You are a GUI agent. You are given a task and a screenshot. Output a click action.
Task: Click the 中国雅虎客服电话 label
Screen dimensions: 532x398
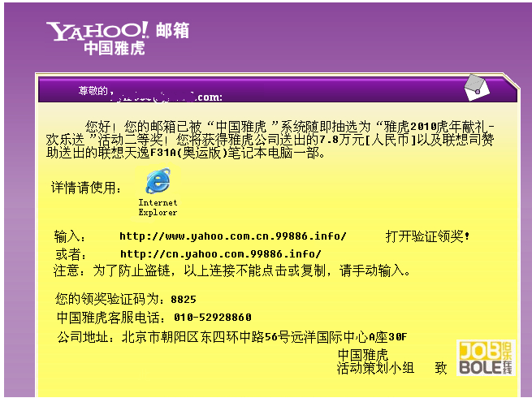pos(111,318)
